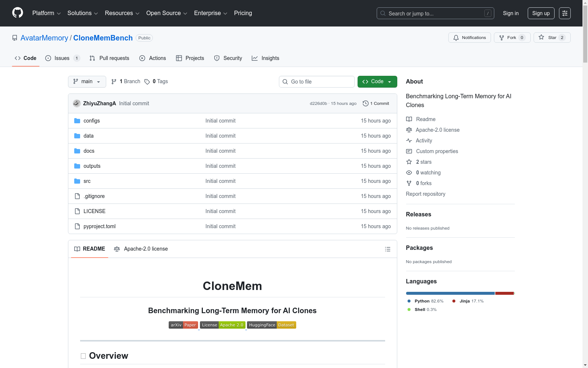Image resolution: width=588 pixels, height=368 pixels.
Task: Click the Go to file search field
Action: coord(317,82)
